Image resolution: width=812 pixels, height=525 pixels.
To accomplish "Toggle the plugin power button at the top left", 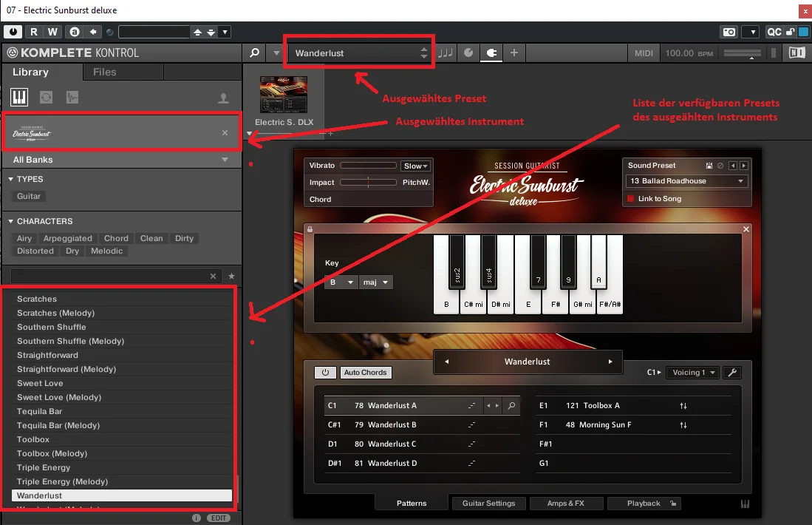I will point(13,32).
